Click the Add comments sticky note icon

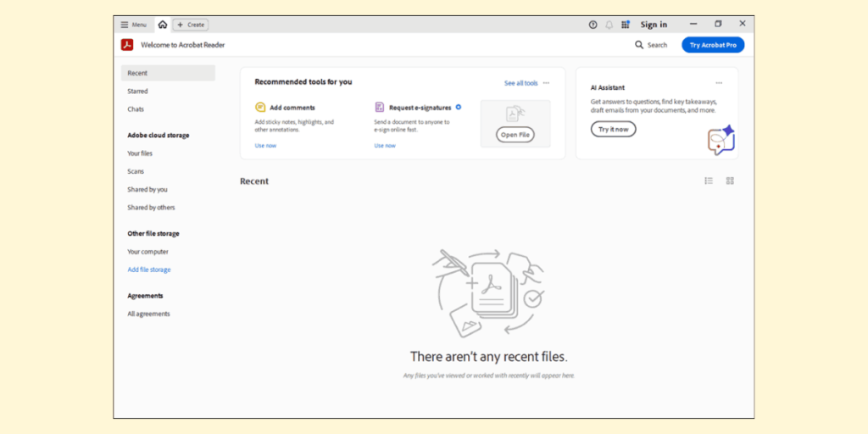point(260,108)
